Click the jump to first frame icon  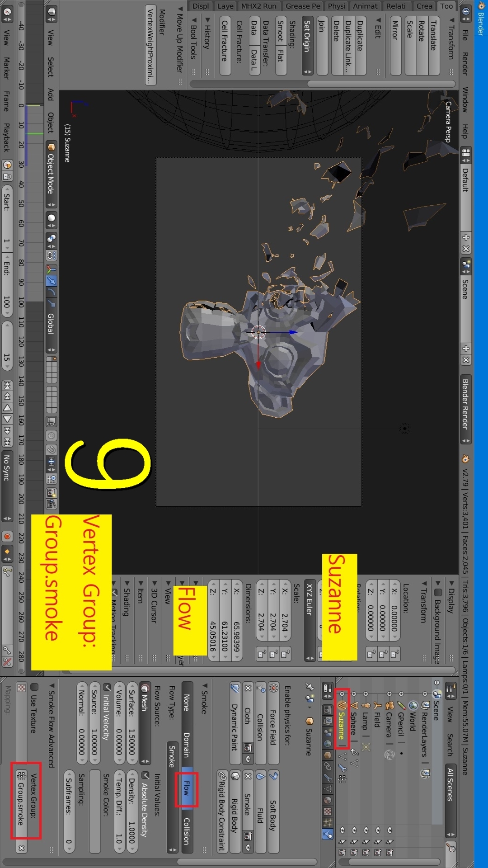click(7, 385)
